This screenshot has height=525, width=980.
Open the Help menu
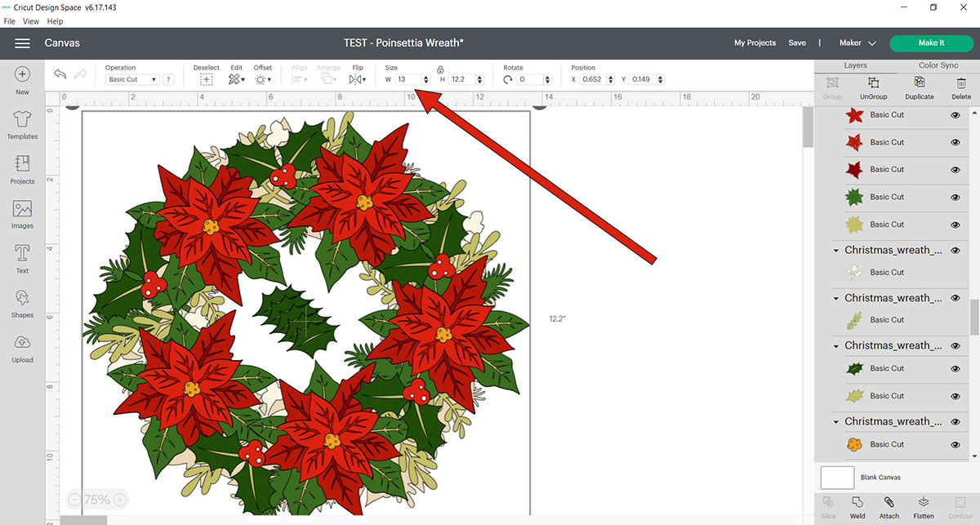[x=55, y=21]
